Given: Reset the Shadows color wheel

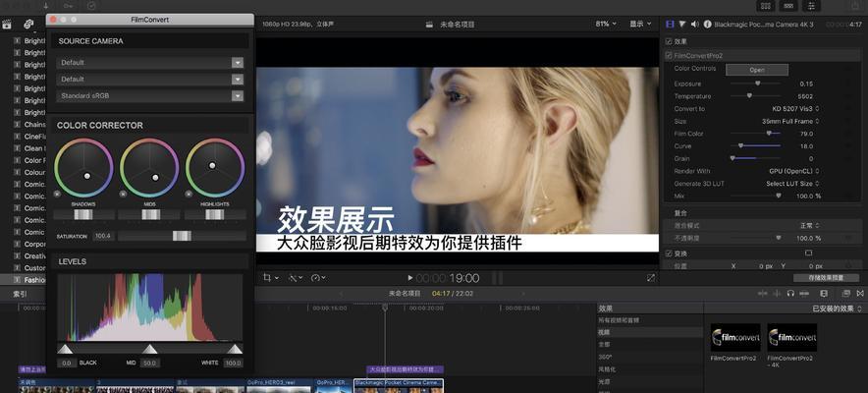Looking at the screenshot, I should [57, 194].
